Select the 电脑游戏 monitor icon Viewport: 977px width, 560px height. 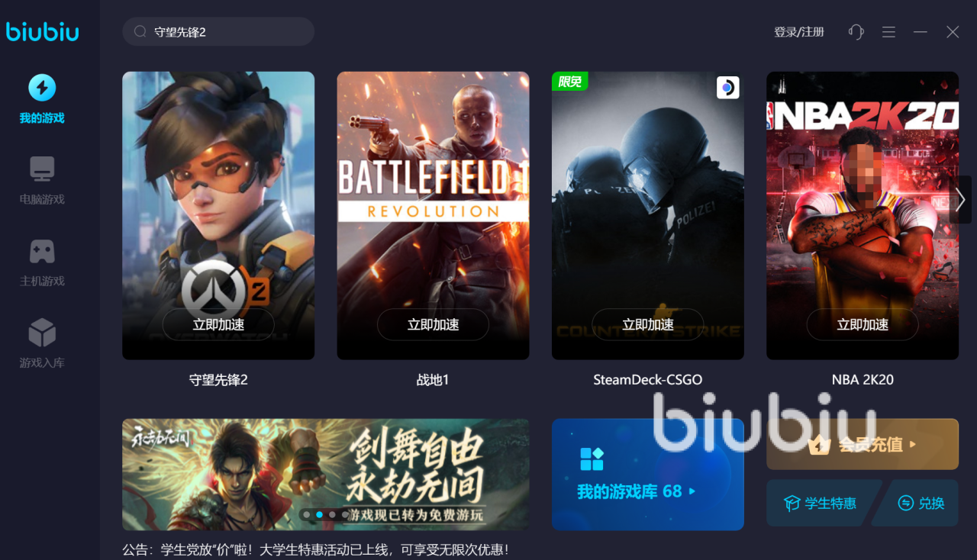42,169
